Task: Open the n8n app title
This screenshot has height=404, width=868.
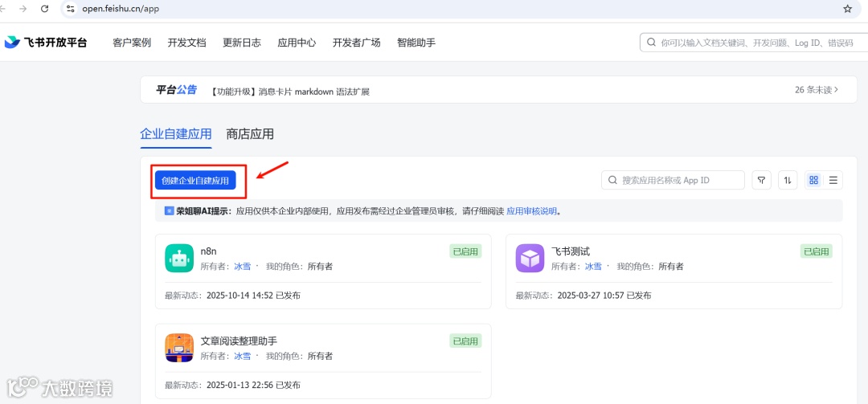Action: [209, 251]
